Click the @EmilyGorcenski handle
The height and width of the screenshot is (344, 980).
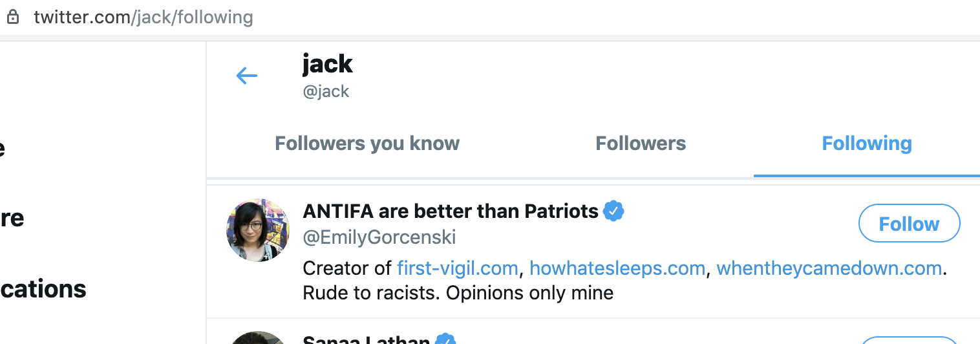point(379,237)
